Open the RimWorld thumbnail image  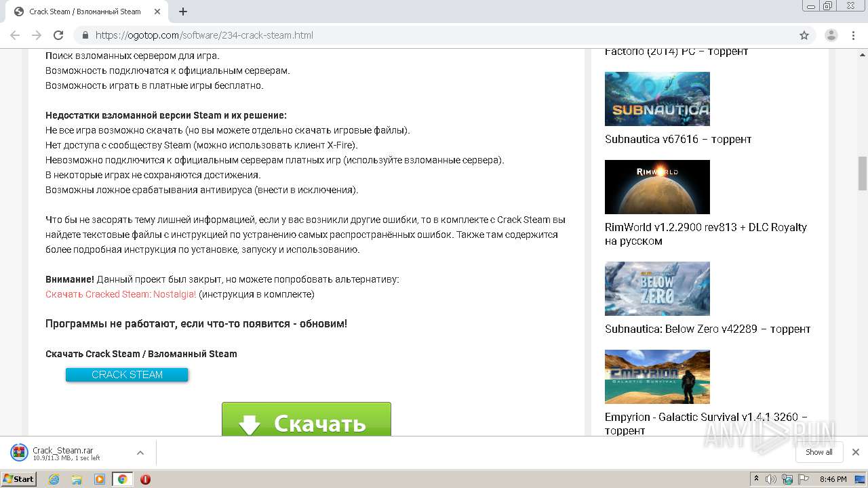click(x=657, y=187)
